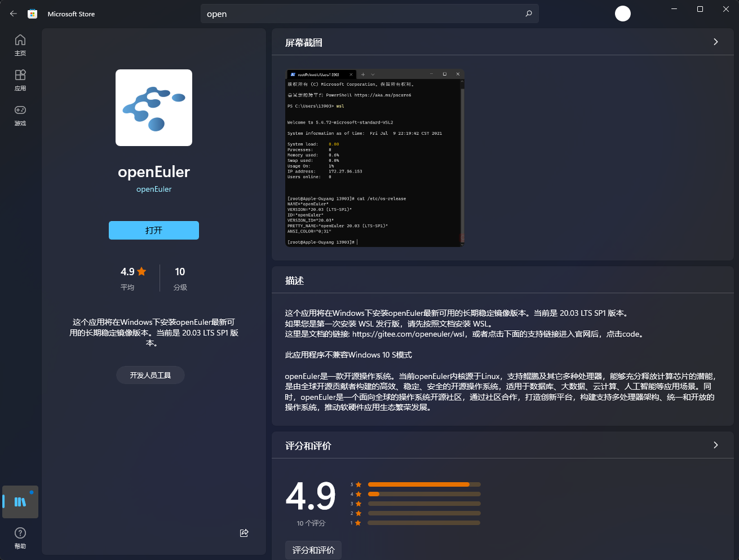Click the star beside 4.9 average rating

pyautogui.click(x=141, y=271)
